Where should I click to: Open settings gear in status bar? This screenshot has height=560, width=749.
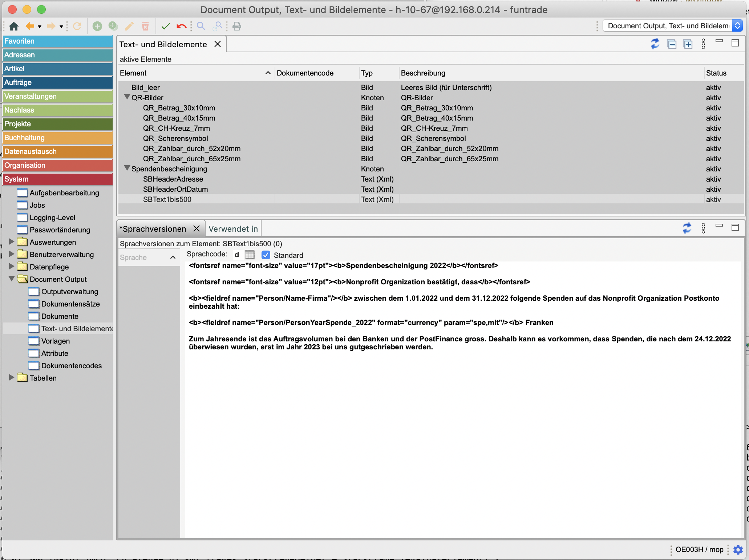click(738, 550)
